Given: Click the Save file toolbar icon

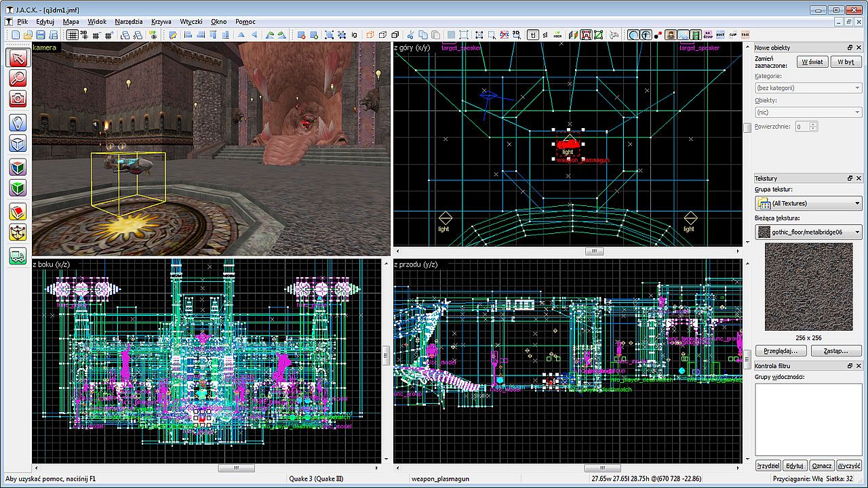Looking at the screenshot, I should 40,35.
